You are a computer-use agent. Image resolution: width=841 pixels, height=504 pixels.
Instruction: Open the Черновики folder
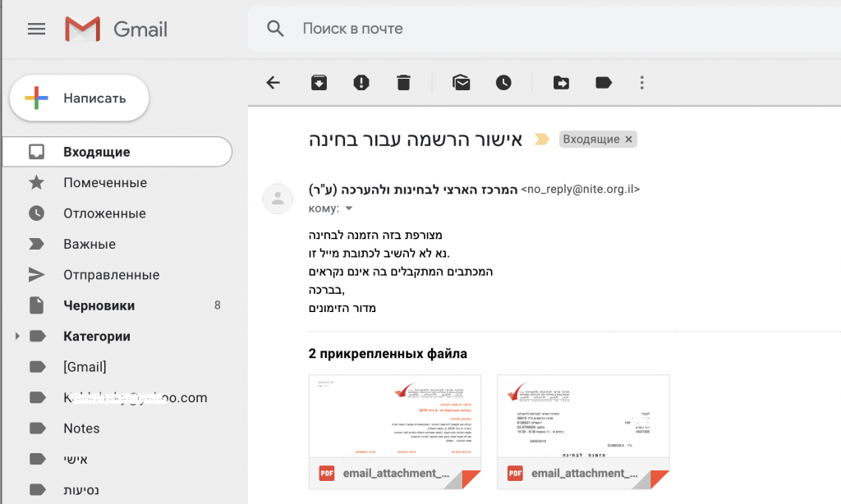(99, 305)
